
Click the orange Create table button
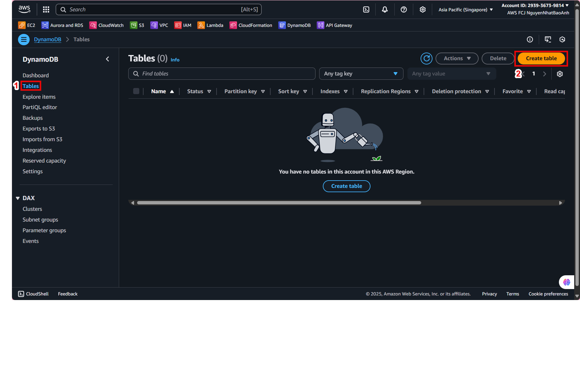pyautogui.click(x=541, y=58)
